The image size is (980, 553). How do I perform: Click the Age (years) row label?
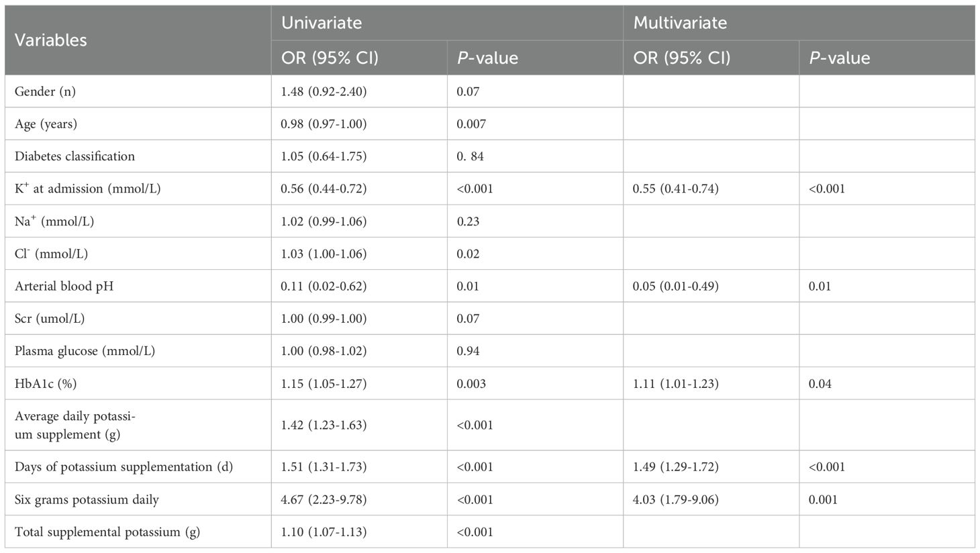(46, 123)
